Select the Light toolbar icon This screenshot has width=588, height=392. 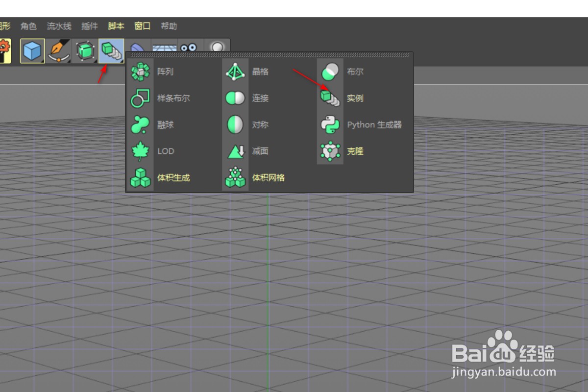(217, 48)
